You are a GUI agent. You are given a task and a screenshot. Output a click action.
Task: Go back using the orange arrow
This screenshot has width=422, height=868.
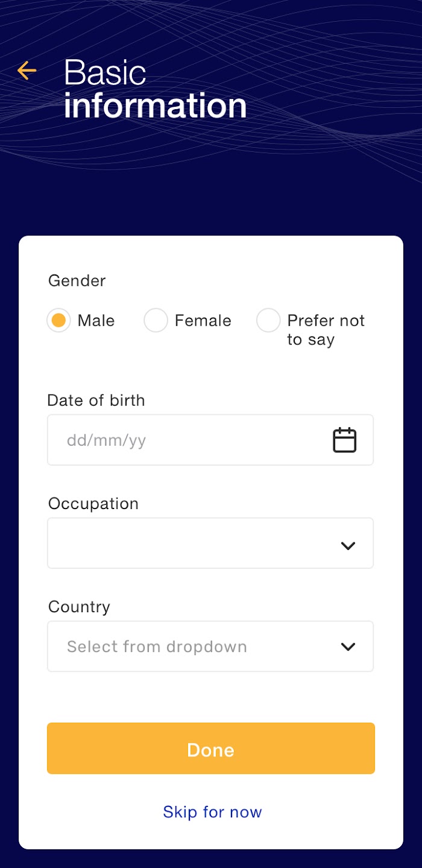27,71
